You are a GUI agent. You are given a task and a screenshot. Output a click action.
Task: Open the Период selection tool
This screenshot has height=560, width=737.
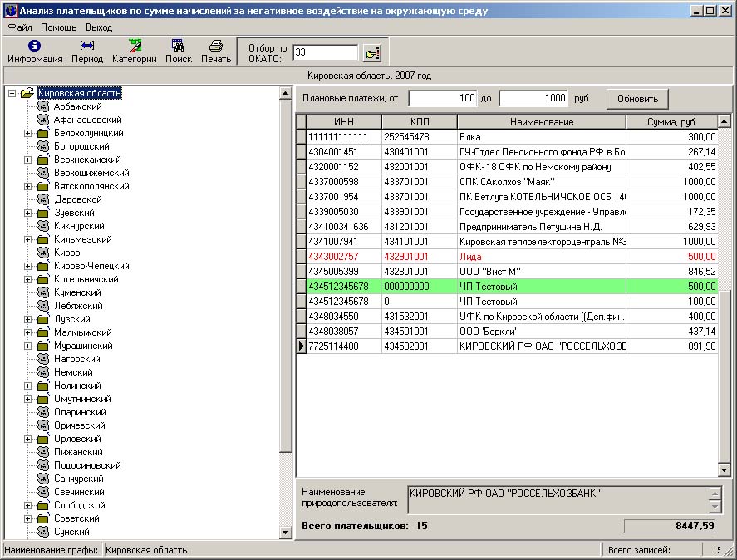click(87, 47)
